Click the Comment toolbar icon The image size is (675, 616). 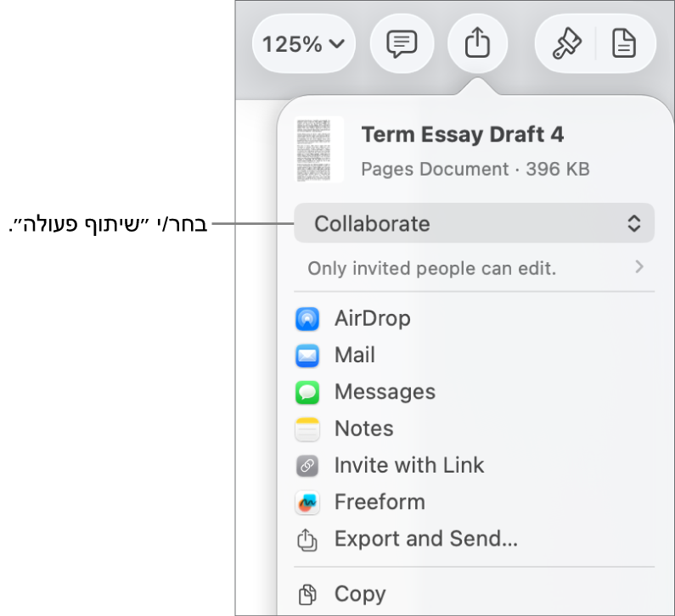pyautogui.click(x=402, y=43)
